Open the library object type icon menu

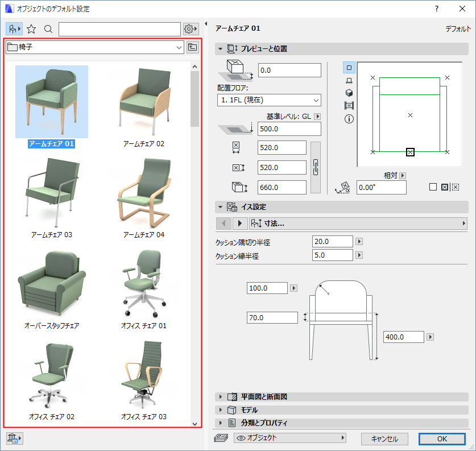click(14, 29)
